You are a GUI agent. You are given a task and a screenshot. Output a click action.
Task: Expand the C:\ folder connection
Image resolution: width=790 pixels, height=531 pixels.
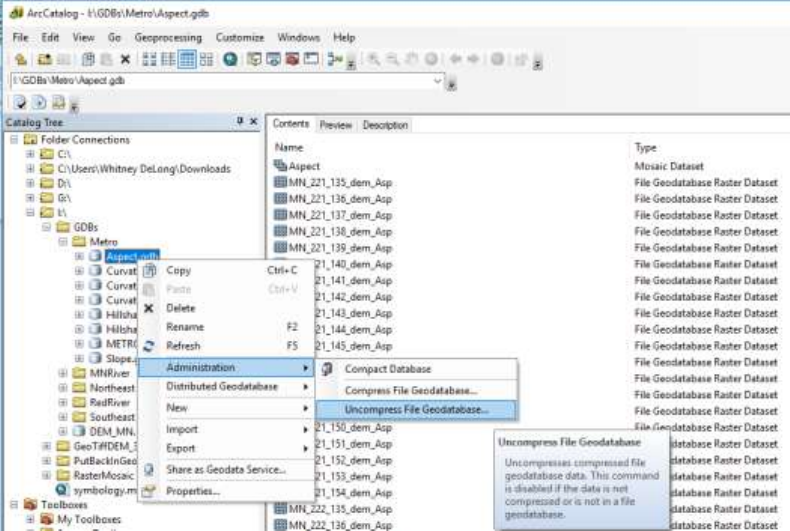coord(30,154)
